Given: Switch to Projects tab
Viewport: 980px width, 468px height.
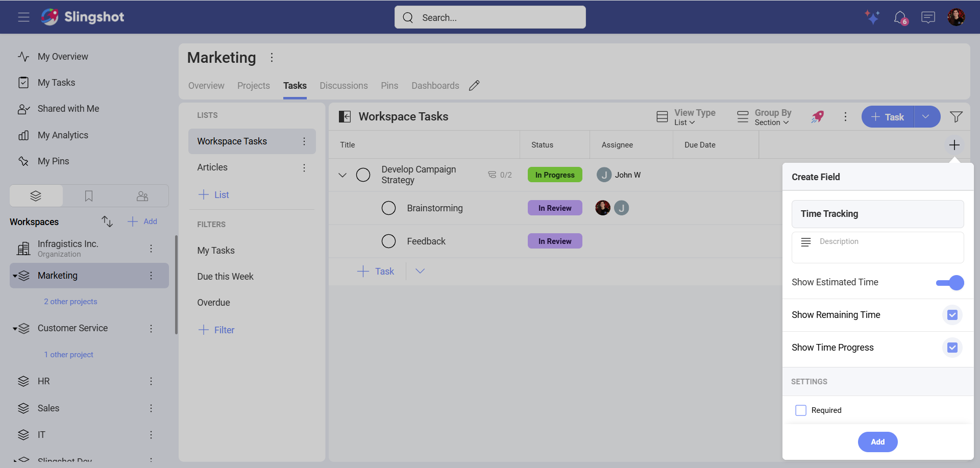Looking at the screenshot, I should 254,86.
